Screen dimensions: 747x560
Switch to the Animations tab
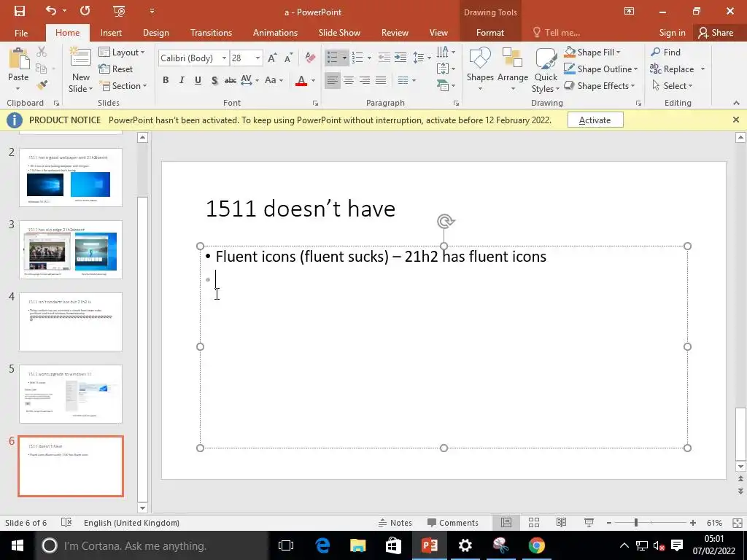click(275, 32)
